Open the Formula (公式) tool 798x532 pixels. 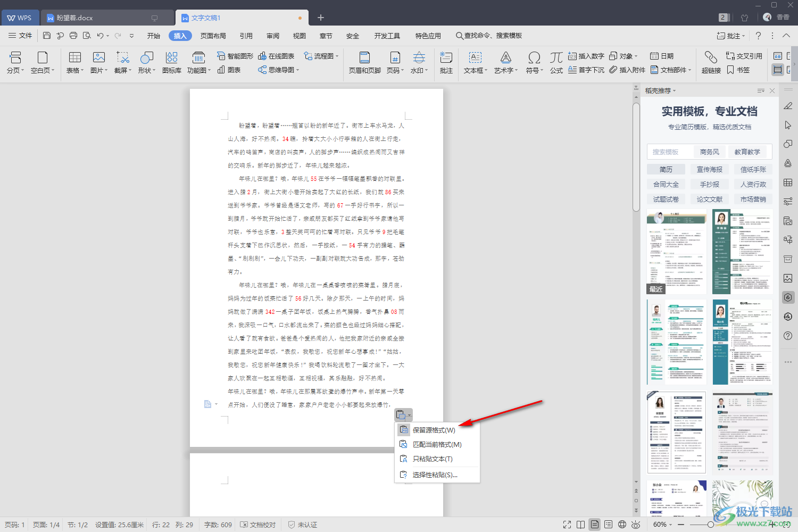[556, 57]
